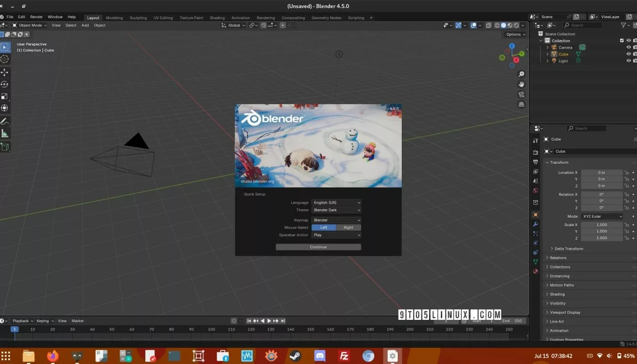The height and width of the screenshot is (364, 637).
Task: Open the Scene properties tab
Action: [536, 181]
